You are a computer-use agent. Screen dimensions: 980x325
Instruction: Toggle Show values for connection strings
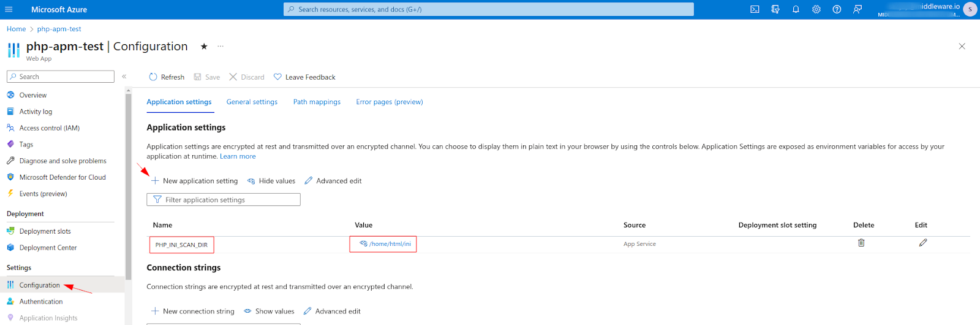coord(269,312)
